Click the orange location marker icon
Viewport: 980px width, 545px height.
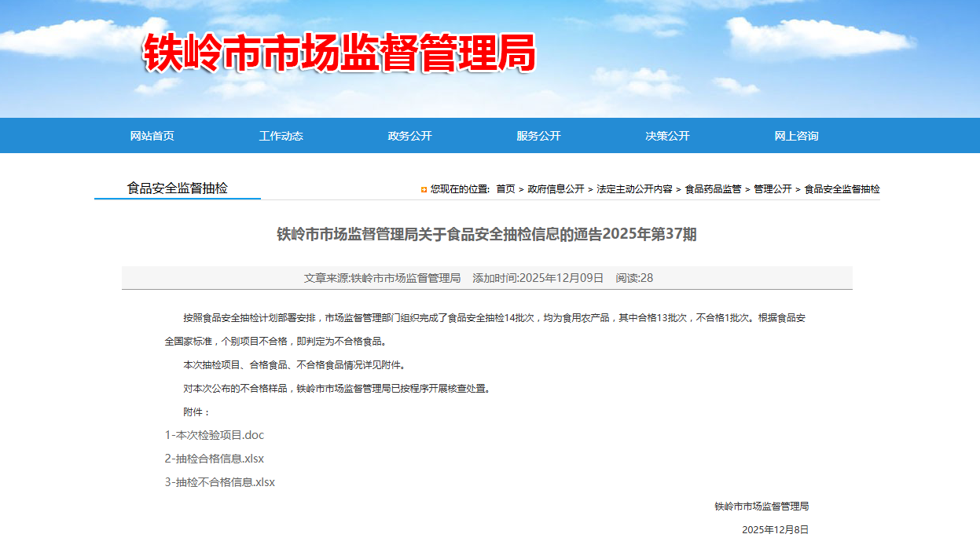point(424,189)
